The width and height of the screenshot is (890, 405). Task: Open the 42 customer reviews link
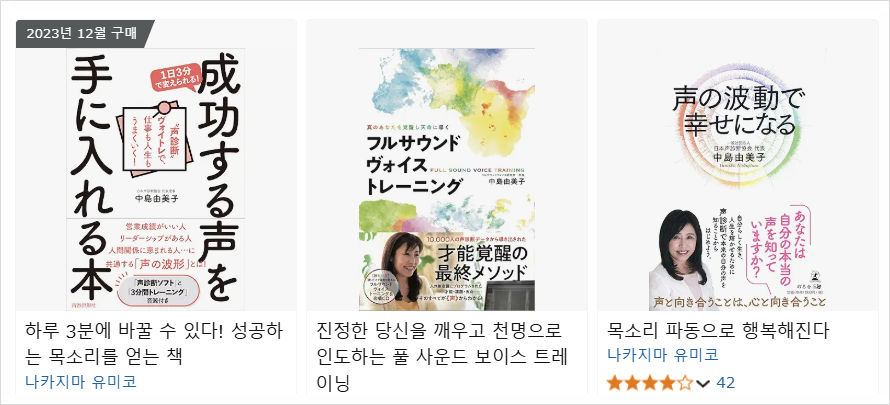725,383
